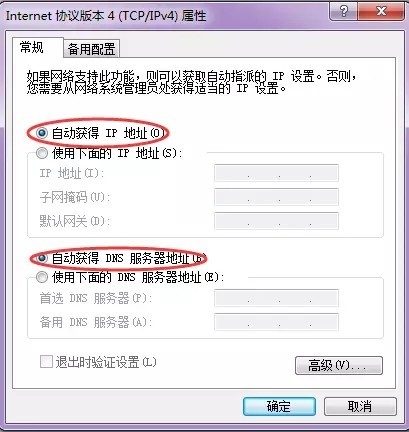Click the help question mark button
This screenshot has height=432, width=409.
tap(343, 12)
